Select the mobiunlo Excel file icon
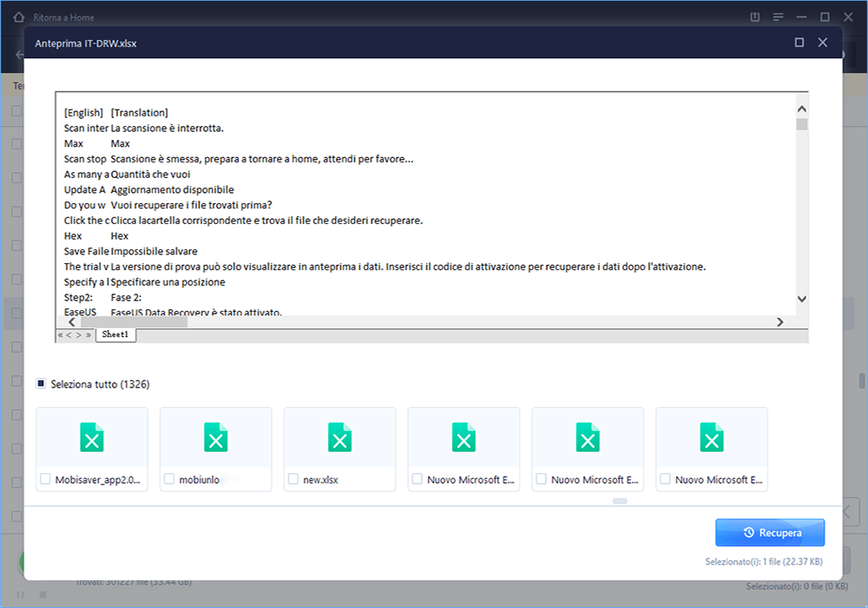 (x=216, y=438)
